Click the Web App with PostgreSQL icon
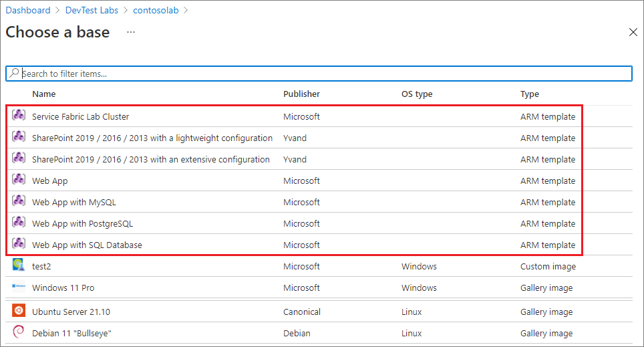The image size is (644, 347). coord(19,221)
